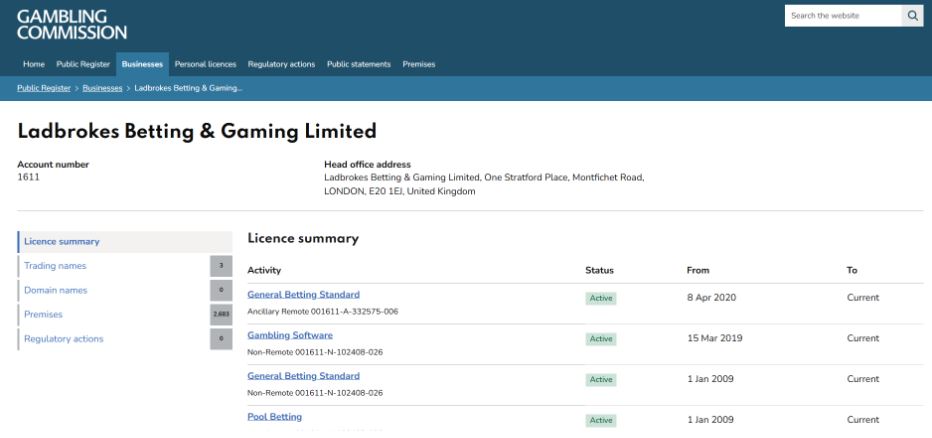Click the account number 1611
This screenshot has height=438, width=932.
point(29,177)
